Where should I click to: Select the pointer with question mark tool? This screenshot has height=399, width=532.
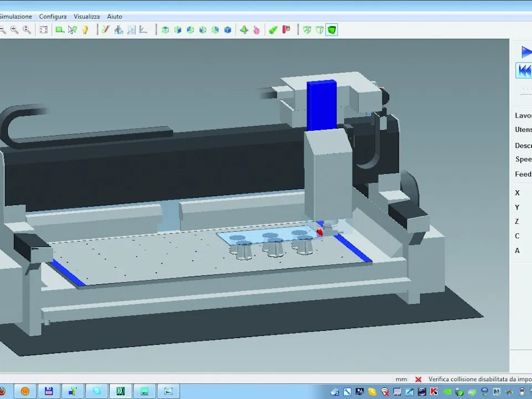pyautogui.click(x=72, y=30)
